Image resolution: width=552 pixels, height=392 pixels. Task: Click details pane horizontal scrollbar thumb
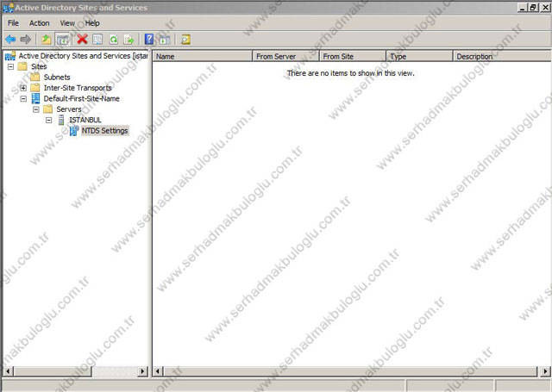(351, 371)
